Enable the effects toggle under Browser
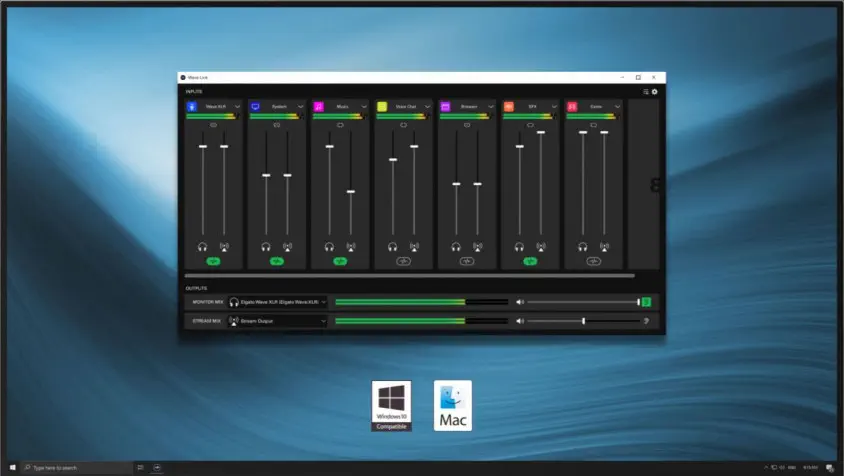 pyautogui.click(x=467, y=261)
